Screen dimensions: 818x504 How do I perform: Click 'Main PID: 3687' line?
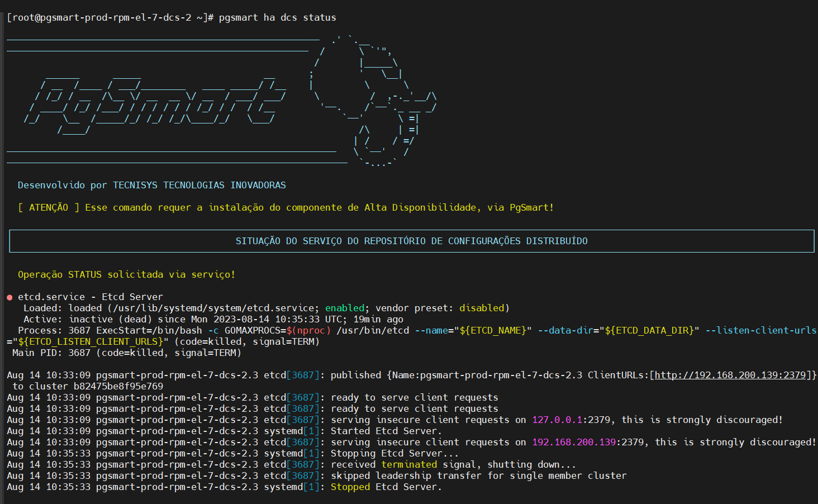[x=127, y=353]
